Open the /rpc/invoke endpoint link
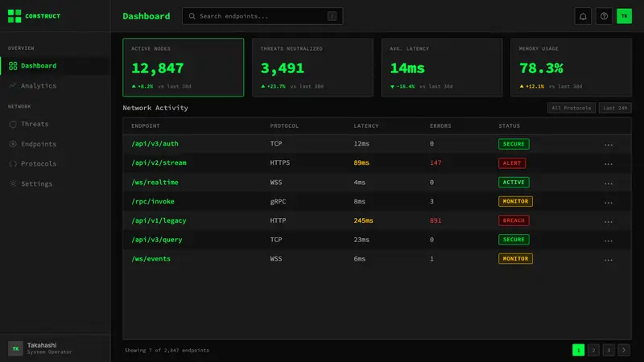The height and width of the screenshot is (362, 644). coord(153,202)
